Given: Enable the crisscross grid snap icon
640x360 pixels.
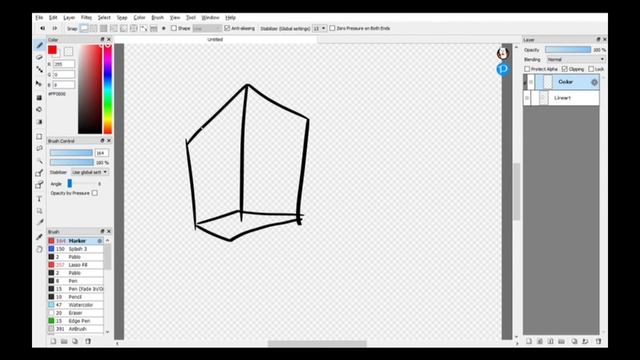Looking at the screenshot, I should click(x=104, y=28).
